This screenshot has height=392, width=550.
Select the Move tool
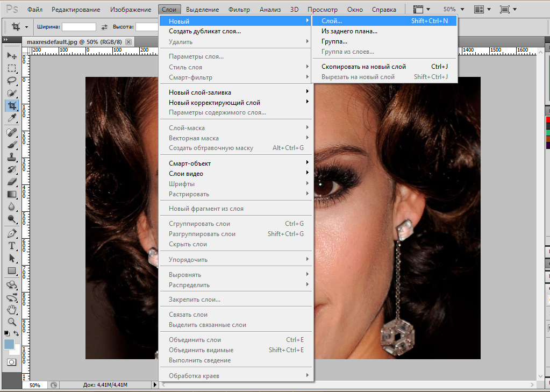tap(12, 55)
